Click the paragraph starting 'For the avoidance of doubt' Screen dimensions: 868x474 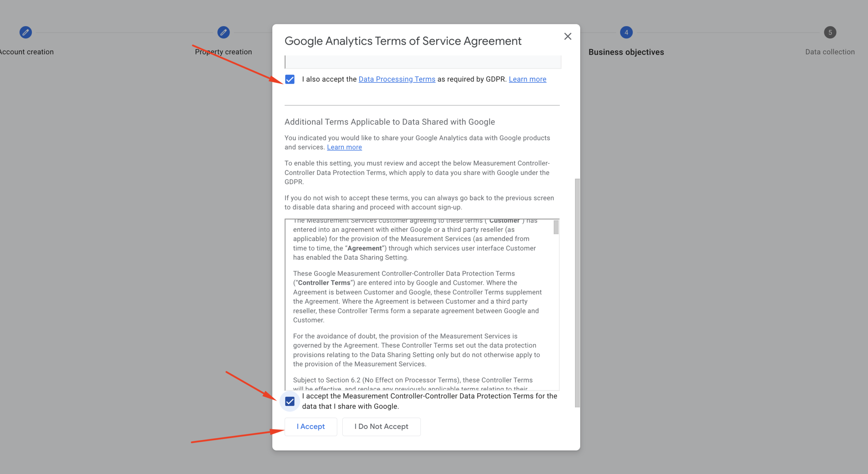pyautogui.click(x=416, y=350)
